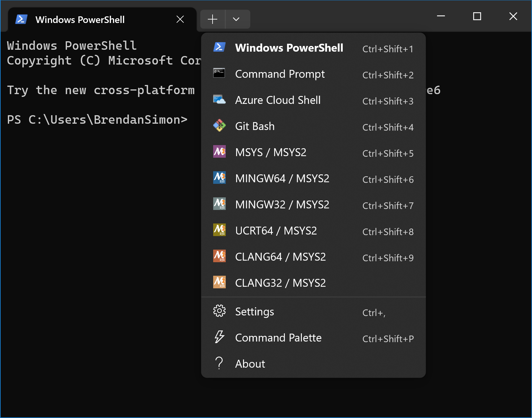Screen dimensions: 532x418
Task: Choose Command Prompt from the menu
Action: click(280, 74)
